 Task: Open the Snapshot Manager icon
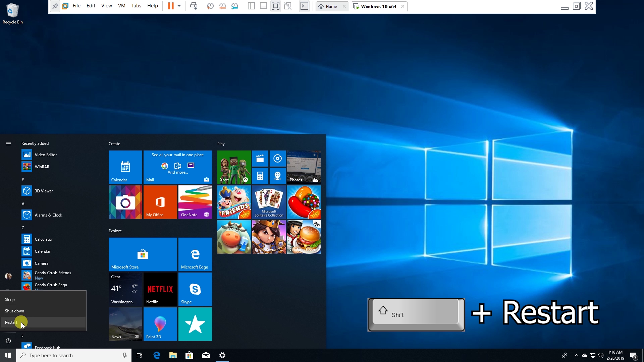coord(235,6)
